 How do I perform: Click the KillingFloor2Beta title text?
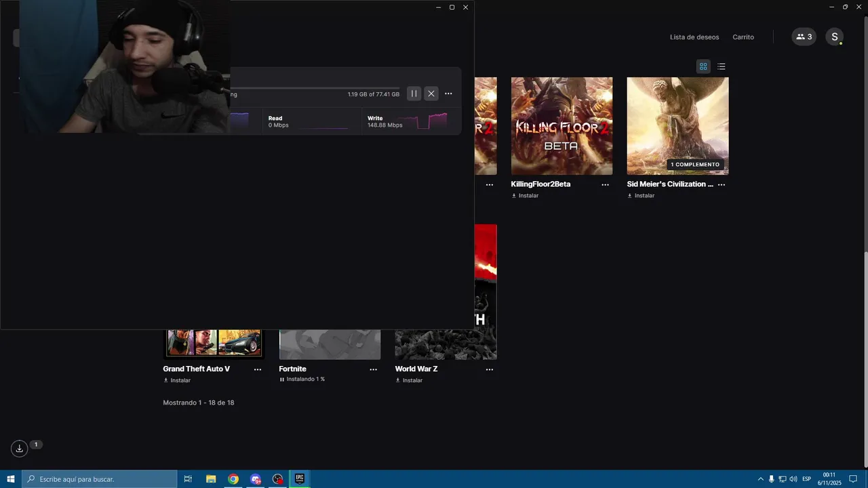coord(540,184)
